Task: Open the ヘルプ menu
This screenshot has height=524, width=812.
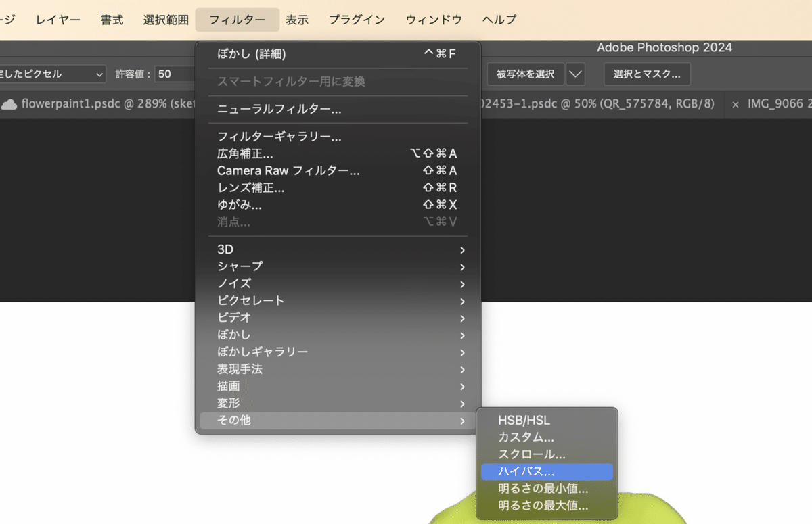Action: [499, 20]
